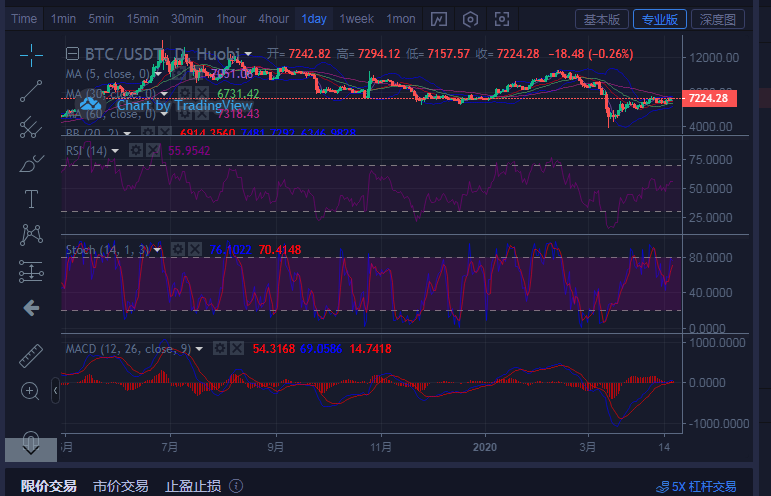Viewport: 771px width, 496px height.
Task: Toggle fullscreen chart mode icon
Action: click(502, 19)
